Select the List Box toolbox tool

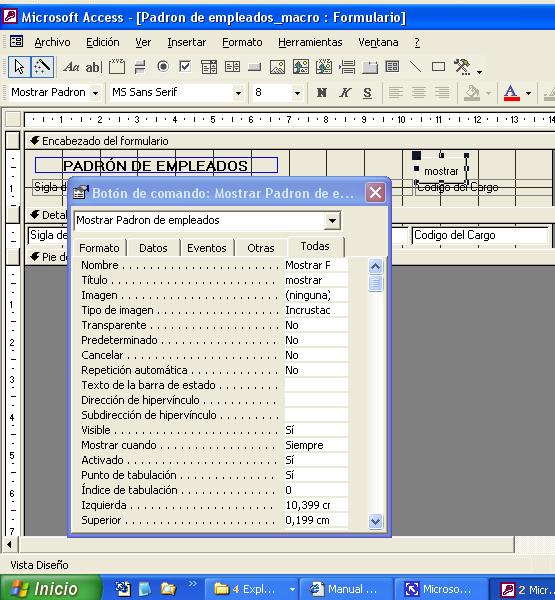point(232,67)
